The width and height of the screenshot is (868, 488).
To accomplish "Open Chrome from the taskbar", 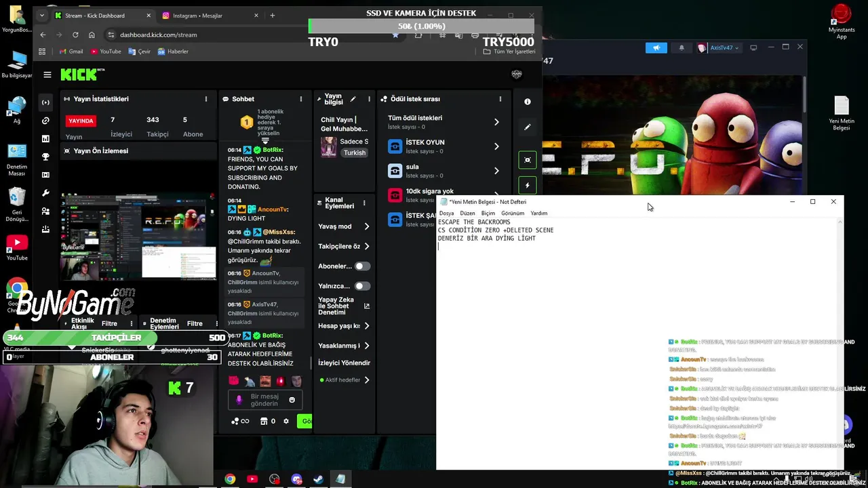I will click(x=231, y=479).
